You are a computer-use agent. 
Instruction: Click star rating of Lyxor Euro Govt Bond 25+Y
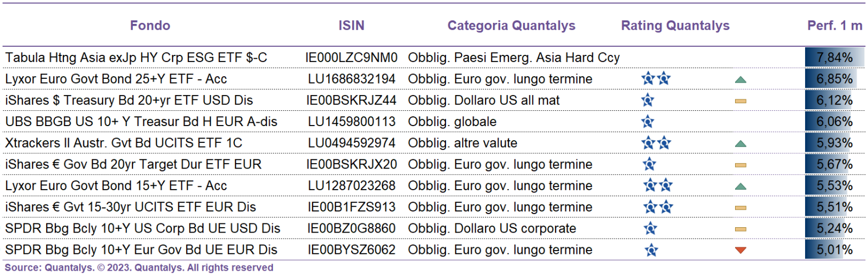(x=656, y=79)
